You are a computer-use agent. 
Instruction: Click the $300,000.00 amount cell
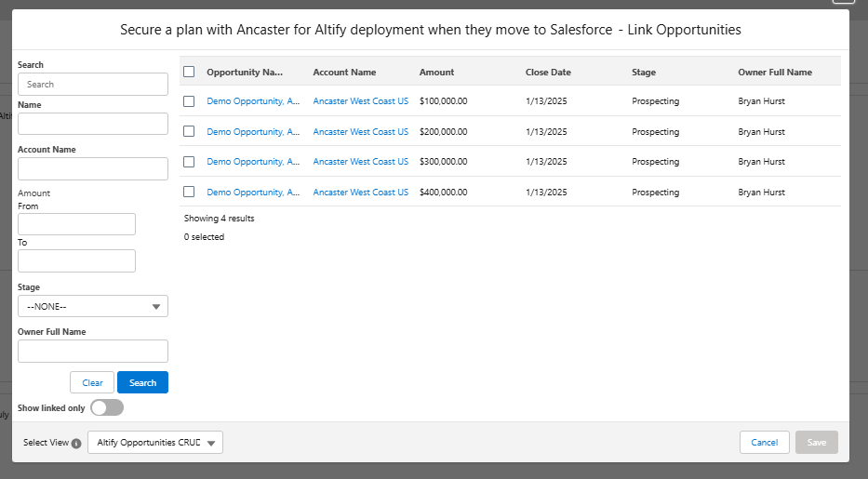(x=444, y=162)
